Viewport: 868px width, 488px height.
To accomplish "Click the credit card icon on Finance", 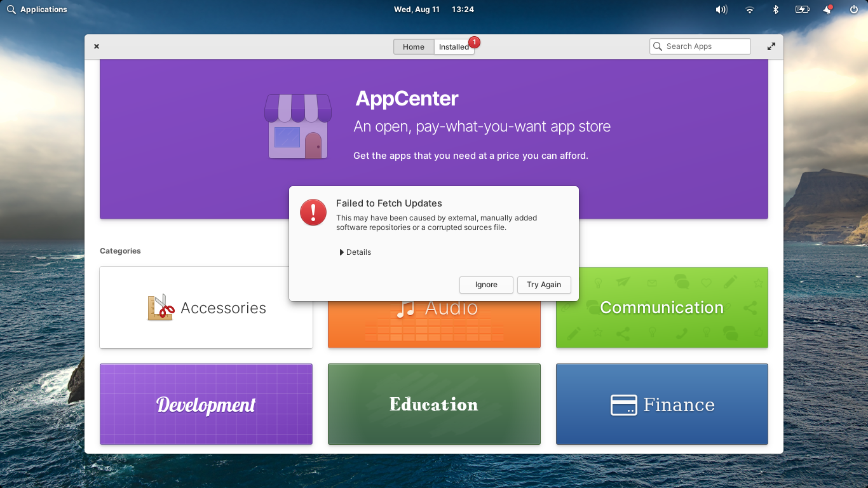I will (624, 405).
